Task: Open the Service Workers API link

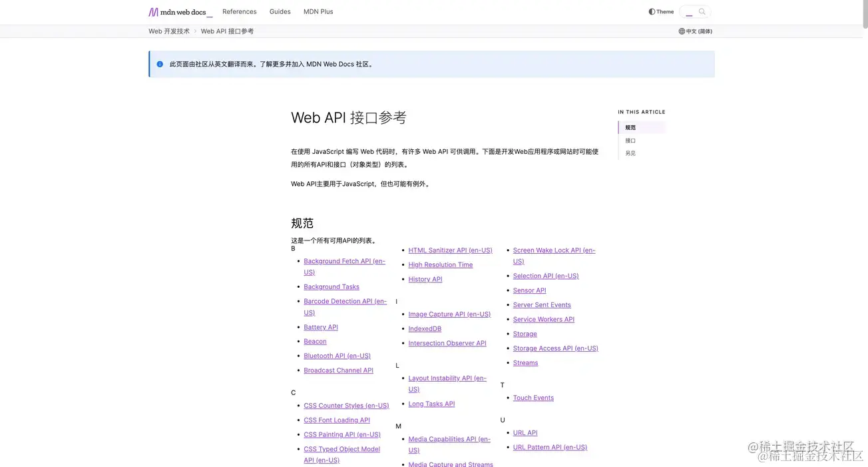Action: pyautogui.click(x=543, y=319)
